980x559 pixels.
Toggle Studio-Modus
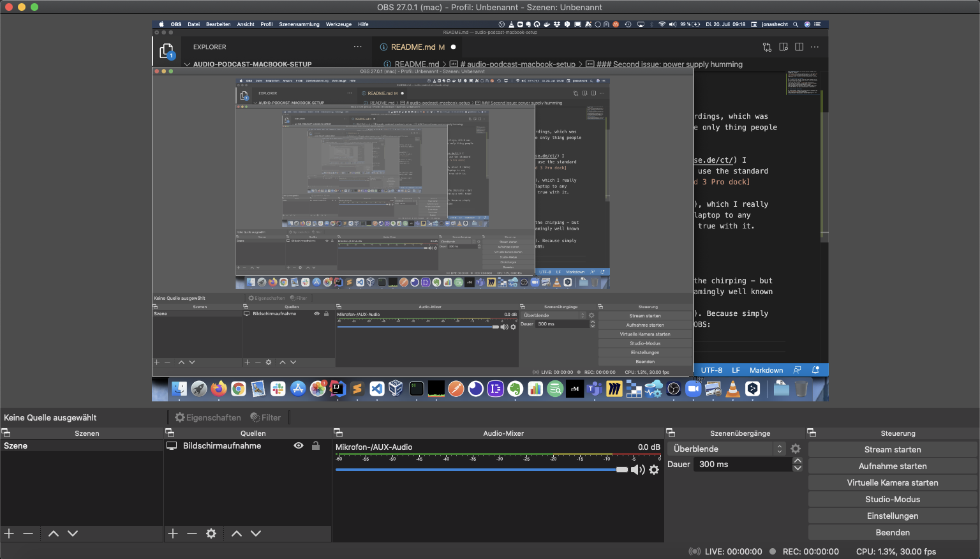pyautogui.click(x=893, y=499)
